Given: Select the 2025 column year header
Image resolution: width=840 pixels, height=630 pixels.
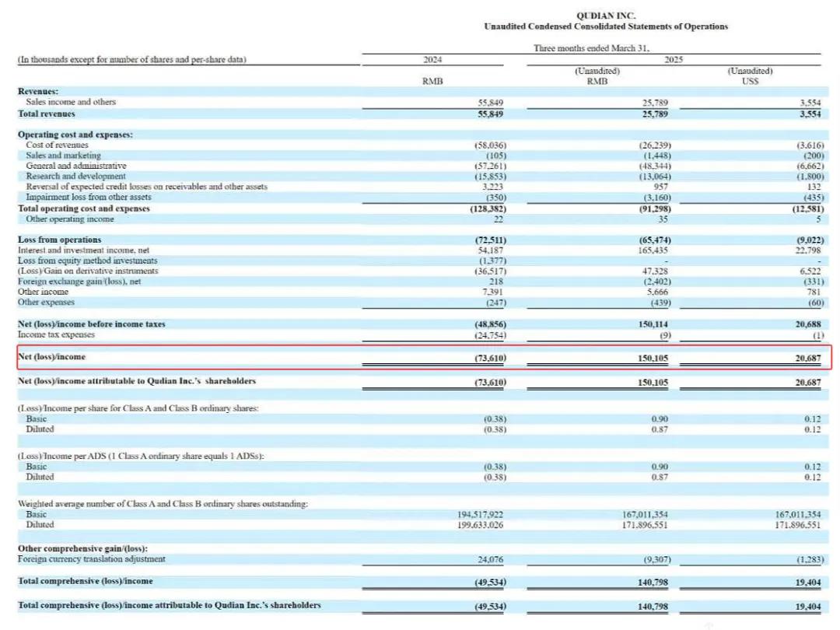Looking at the screenshot, I should tap(674, 59).
